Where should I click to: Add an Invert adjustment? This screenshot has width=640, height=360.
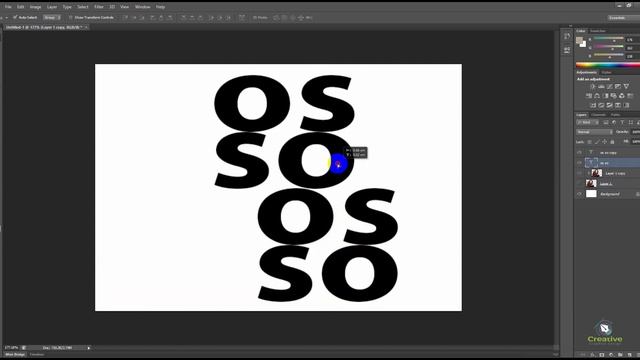point(593,105)
